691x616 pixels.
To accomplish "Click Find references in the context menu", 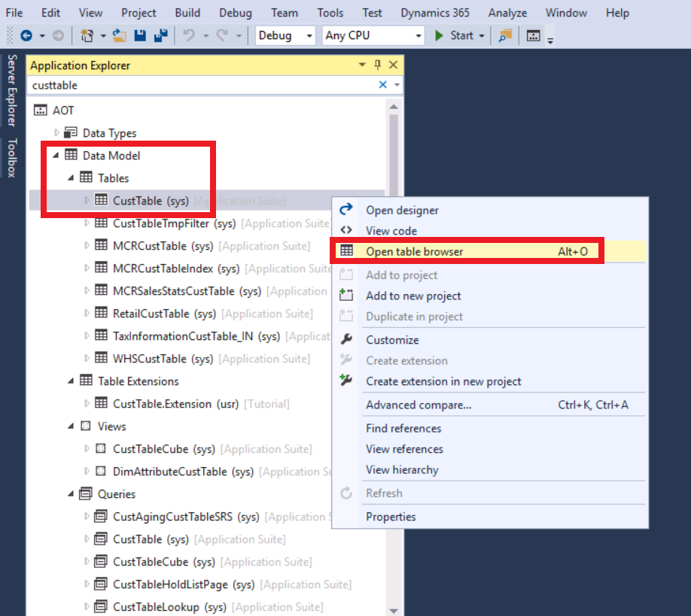I will 403,428.
